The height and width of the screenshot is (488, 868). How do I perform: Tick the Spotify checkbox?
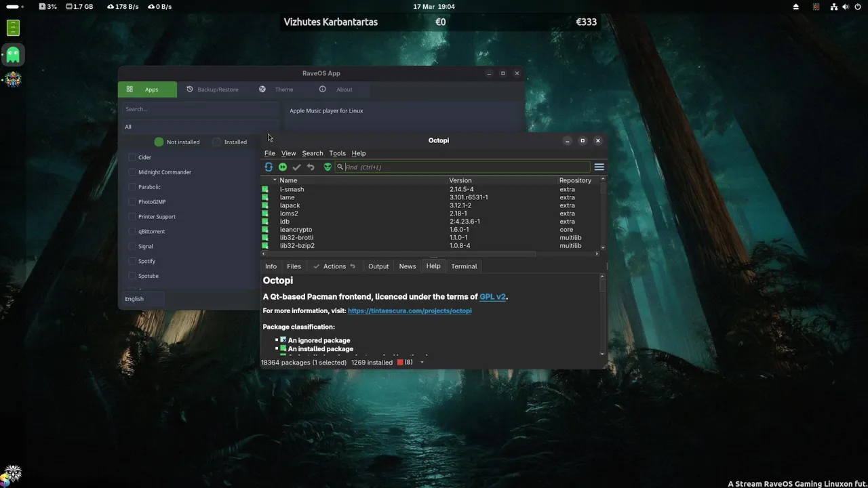pyautogui.click(x=132, y=262)
